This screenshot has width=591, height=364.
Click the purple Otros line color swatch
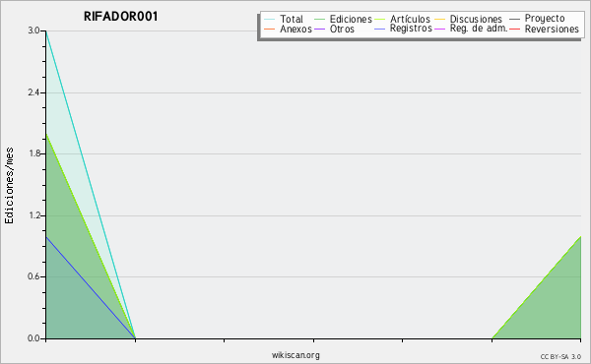point(319,29)
